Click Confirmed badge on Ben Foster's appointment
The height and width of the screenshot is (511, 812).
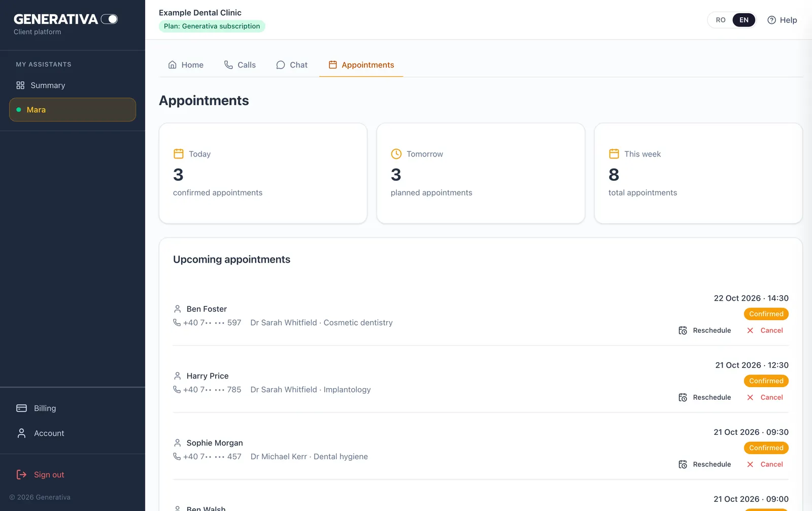coord(766,314)
